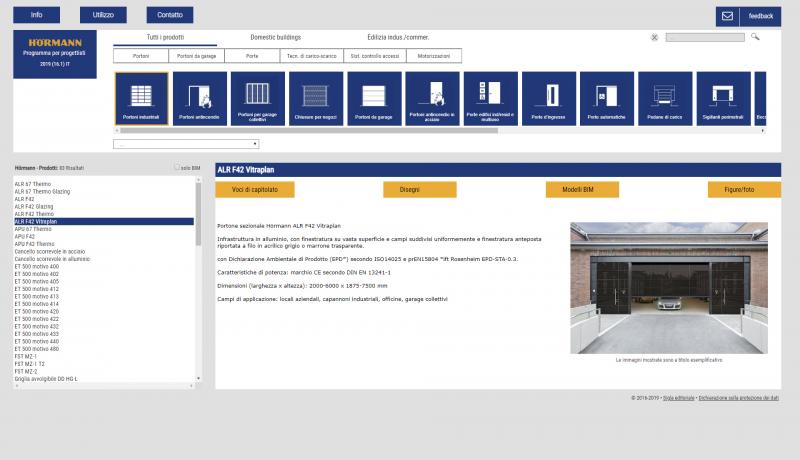
Task: Click the Hörmann logo panel
Action: click(x=55, y=54)
